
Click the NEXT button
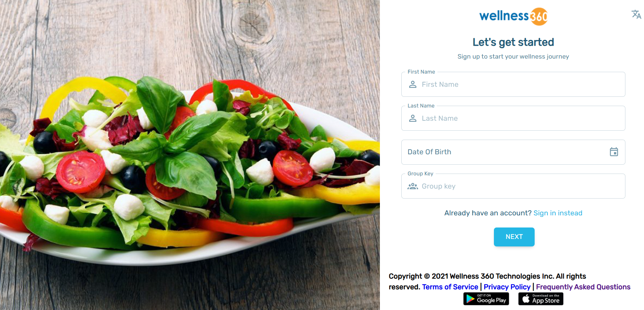(514, 237)
